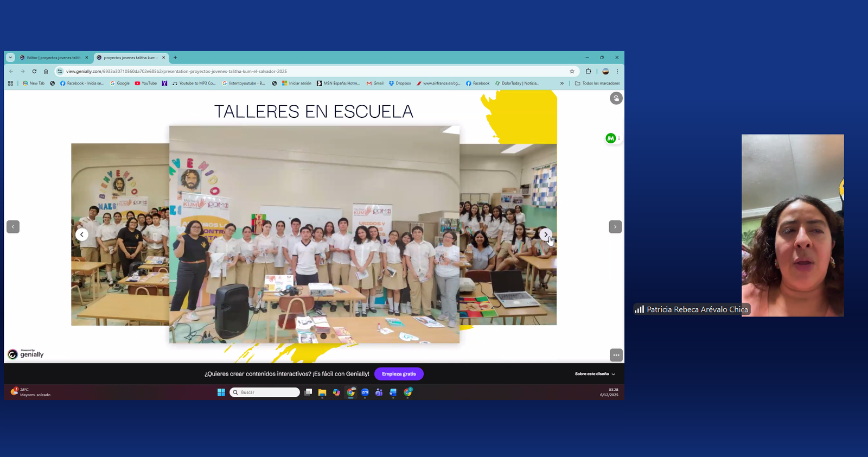Click the interactivity hand icon top-right
868x457 pixels.
(616, 98)
